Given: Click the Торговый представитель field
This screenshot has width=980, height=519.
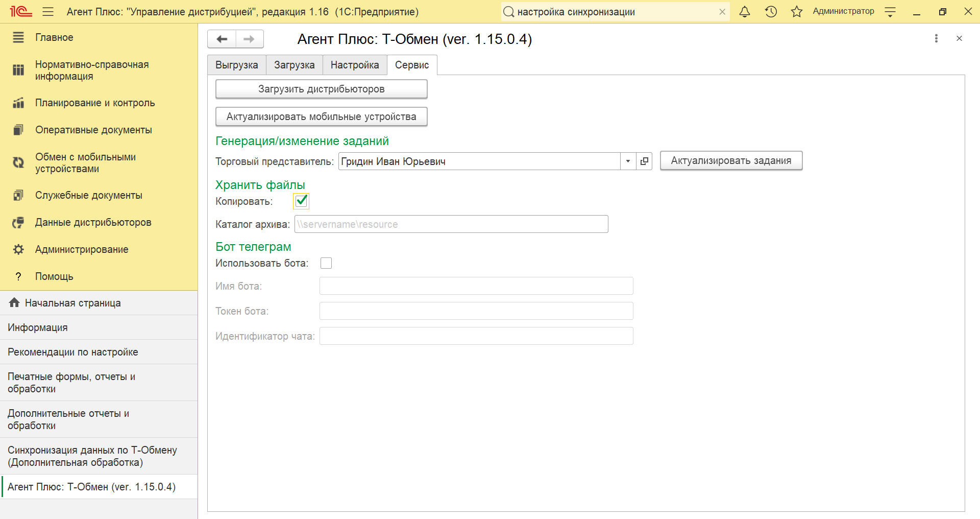Looking at the screenshot, I should 479,161.
